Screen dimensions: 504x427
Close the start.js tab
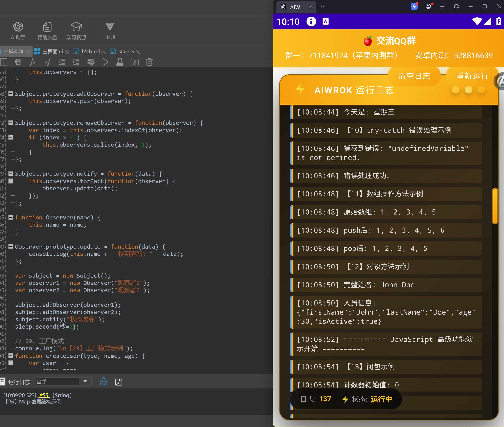[x=138, y=52]
